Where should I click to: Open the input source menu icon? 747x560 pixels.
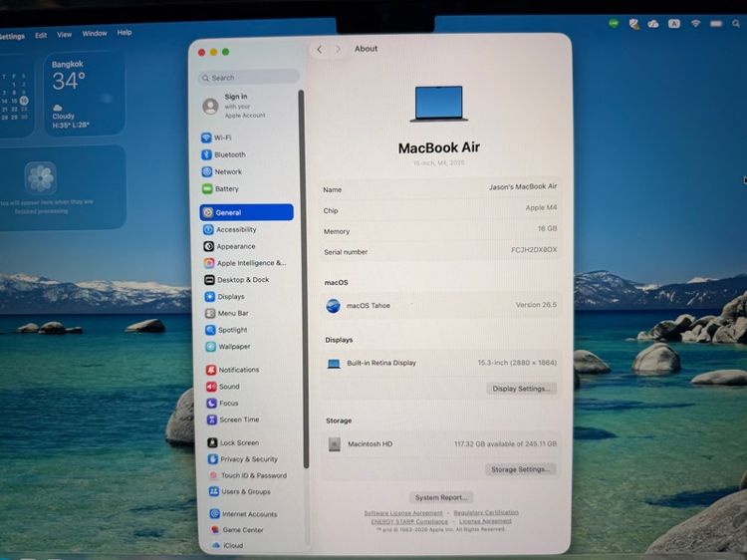674,23
